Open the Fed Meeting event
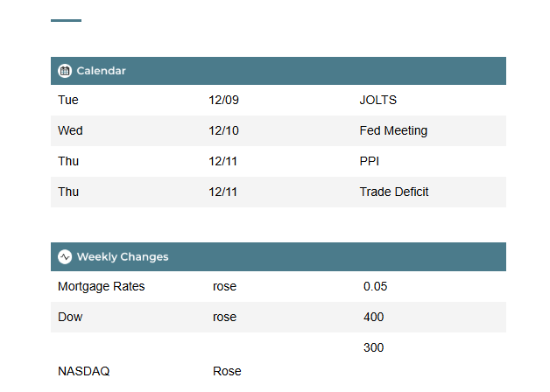Image resolution: width=550 pixels, height=392 pixels. tap(393, 130)
